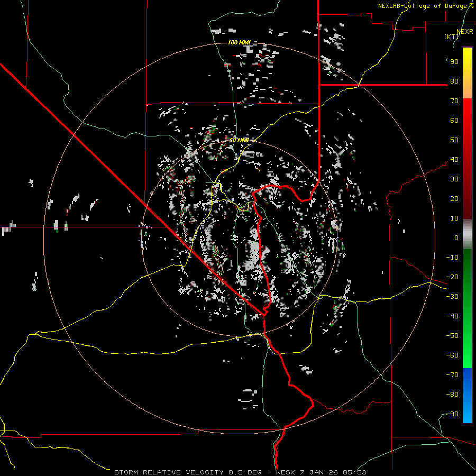Select the -80 value on the velocity scale

(452, 395)
